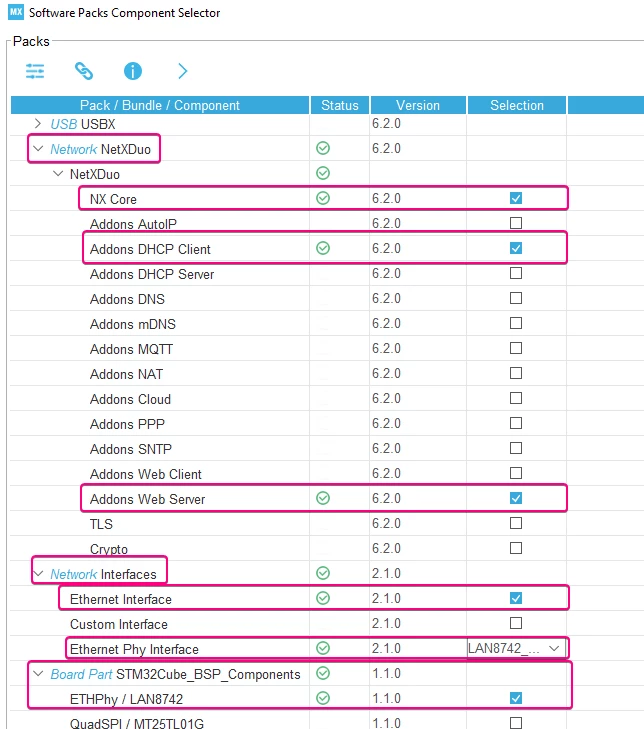The width and height of the screenshot is (644, 729).
Task: Sort by the Selection column header
Action: (x=517, y=105)
